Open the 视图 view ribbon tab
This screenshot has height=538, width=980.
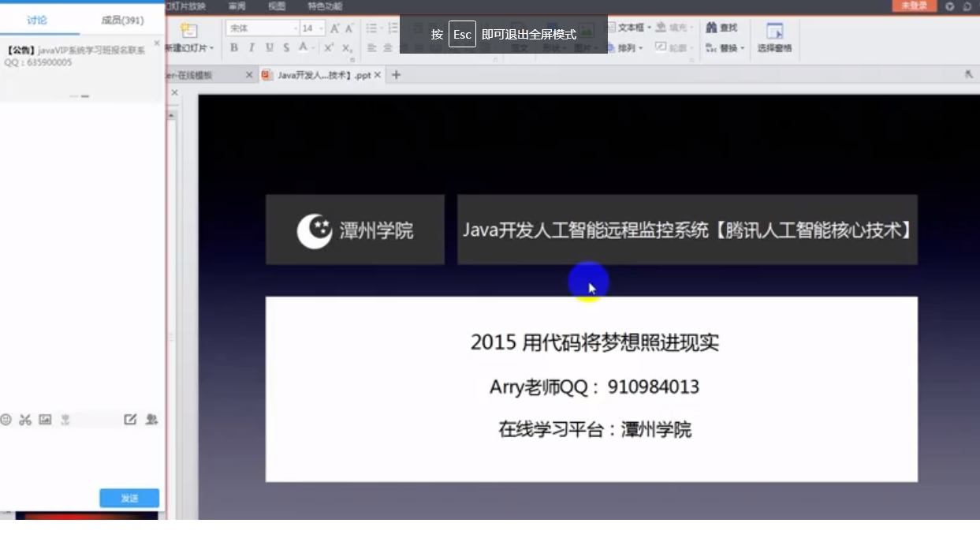pyautogui.click(x=277, y=6)
